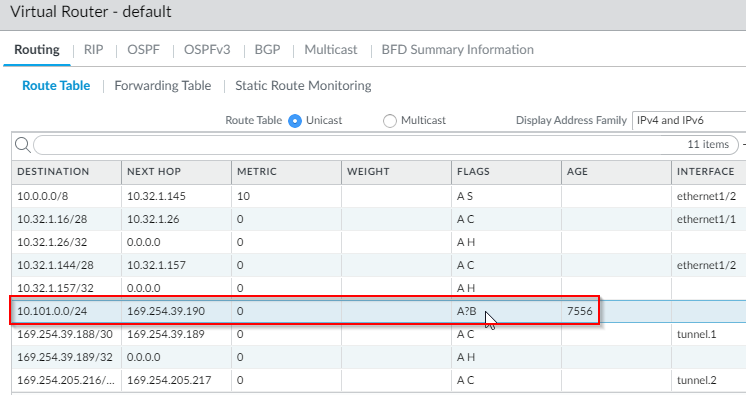Open Static Route Monitoring view
The width and height of the screenshot is (746, 395).
pyautogui.click(x=303, y=86)
